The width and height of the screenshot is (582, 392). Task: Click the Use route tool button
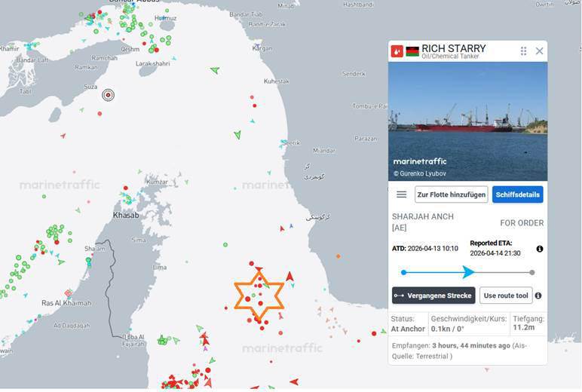tap(506, 296)
